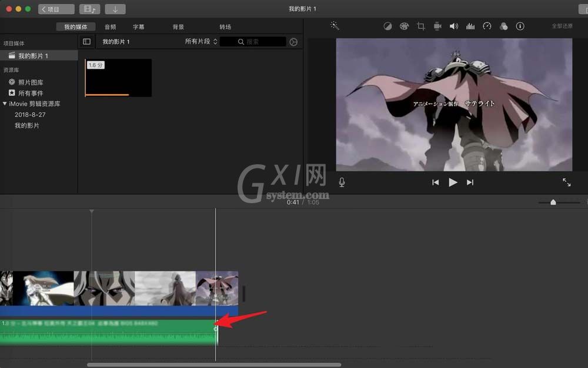Select the caped warrior timeline clip
This screenshot has width=588, height=368.
(217, 288)
